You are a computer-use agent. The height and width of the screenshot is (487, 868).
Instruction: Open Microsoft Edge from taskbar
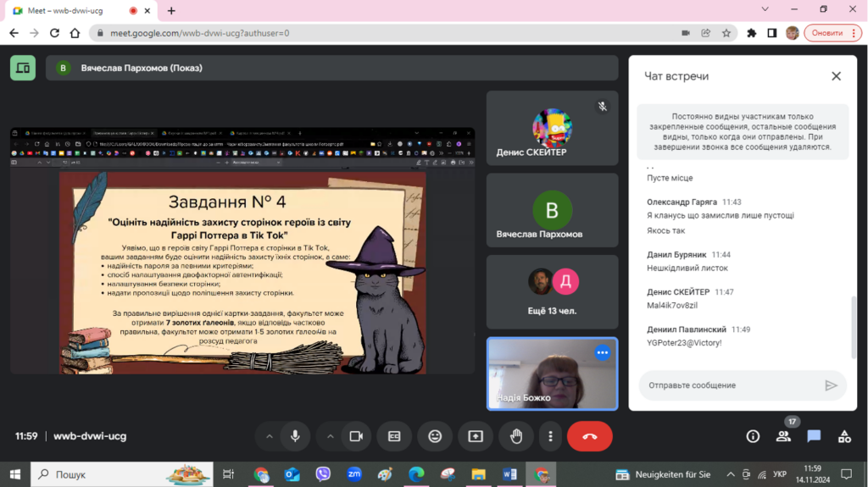click(x=416, y=474)
